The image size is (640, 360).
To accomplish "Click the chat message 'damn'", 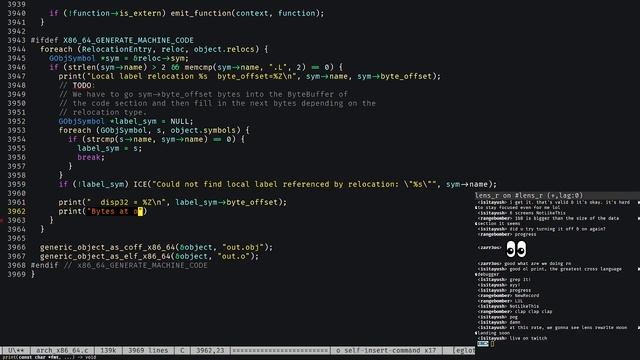I will click(x=515, y=322).
